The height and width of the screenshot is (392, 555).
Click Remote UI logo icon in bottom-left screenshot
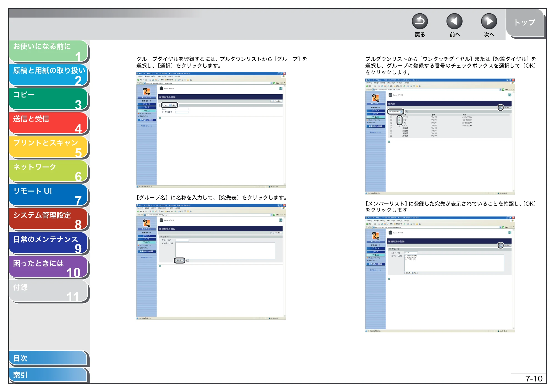click(147, 223)
